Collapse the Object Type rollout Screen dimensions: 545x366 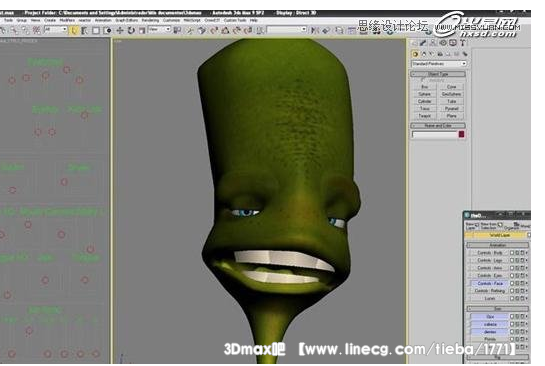tap(438, 74)
